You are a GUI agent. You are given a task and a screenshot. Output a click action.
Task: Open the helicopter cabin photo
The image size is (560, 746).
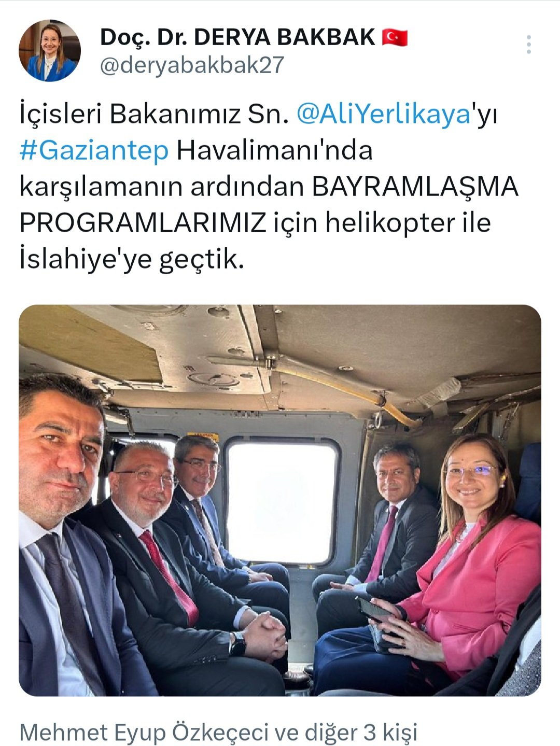coord(280,500)
